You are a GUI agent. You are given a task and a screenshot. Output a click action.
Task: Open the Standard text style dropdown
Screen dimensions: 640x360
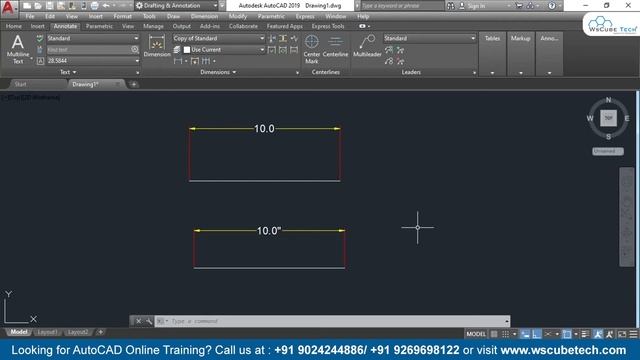pos(93,38)
